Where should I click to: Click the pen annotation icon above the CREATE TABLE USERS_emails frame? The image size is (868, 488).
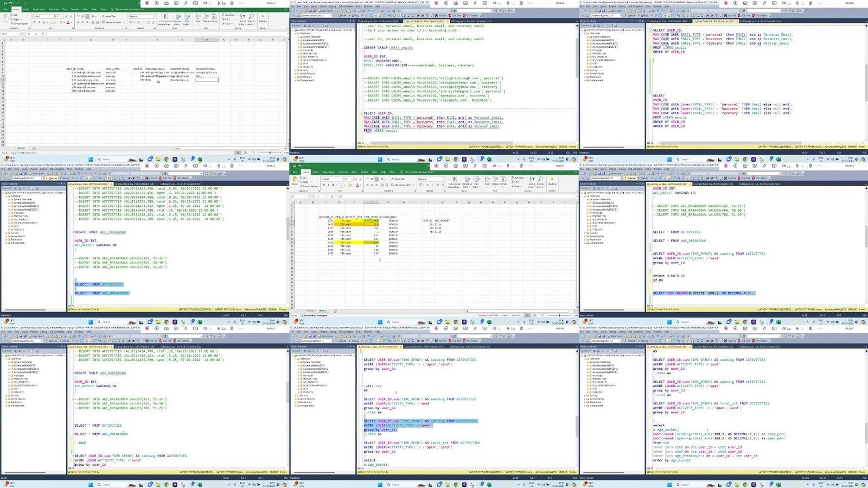click(475, 3)
